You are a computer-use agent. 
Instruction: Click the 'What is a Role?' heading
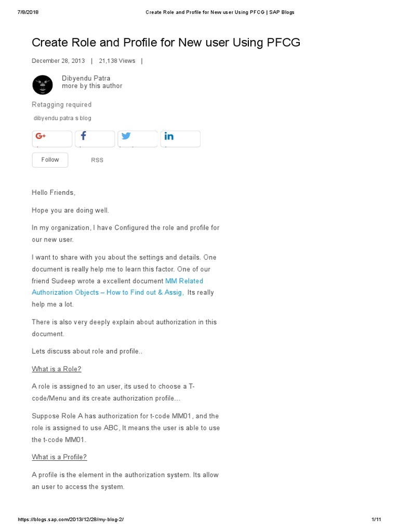[x=57, y=369]
